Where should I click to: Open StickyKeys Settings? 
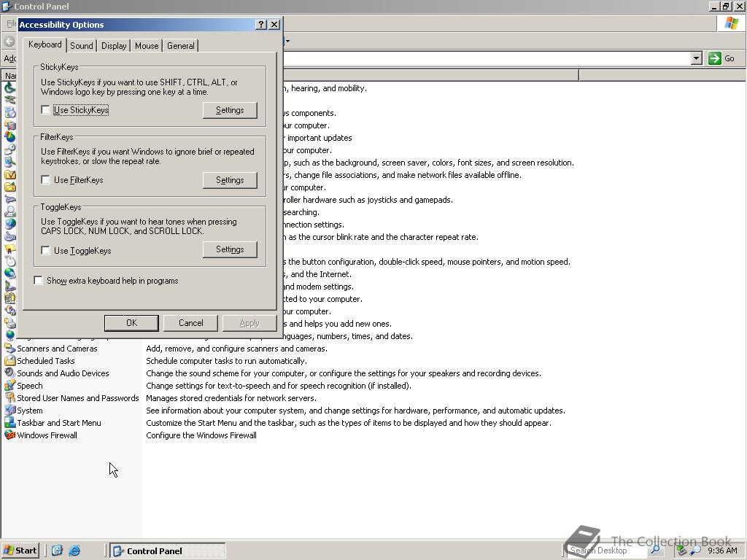click(230, 110)
